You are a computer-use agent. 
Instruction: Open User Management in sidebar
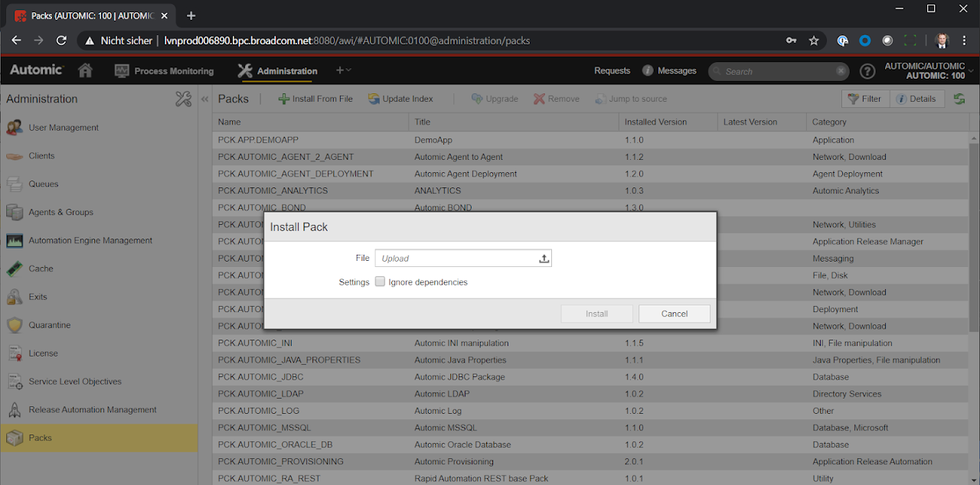click(x=99, y=128)
